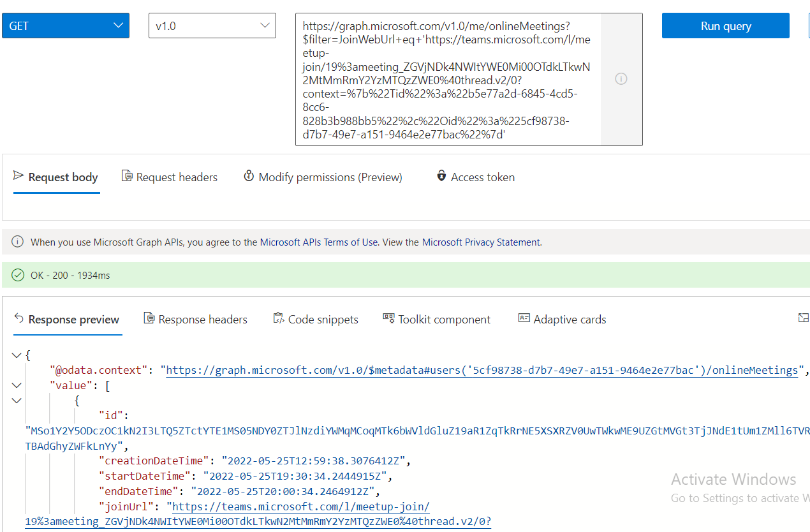Click the info icon beside the request URL field
Viewport: 810px width, 532px height.
(621, 78)
